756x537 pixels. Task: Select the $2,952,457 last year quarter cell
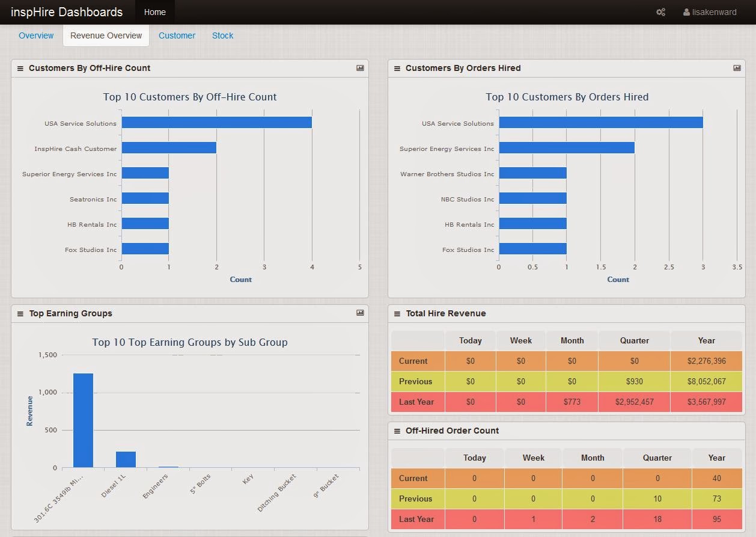pyautogui.click(x=635, y=402)
